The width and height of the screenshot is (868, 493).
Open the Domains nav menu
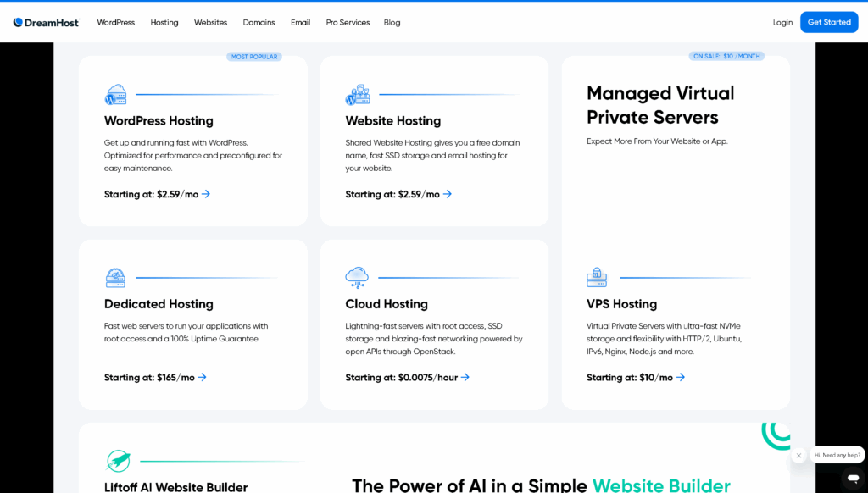pyautogui.click(x=259, y=23)
